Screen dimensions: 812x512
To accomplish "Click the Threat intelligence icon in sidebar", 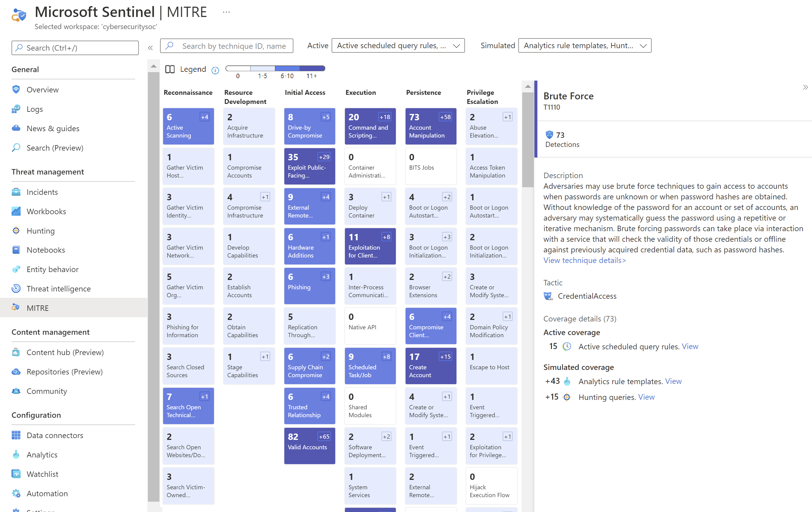I will point(16,288).
